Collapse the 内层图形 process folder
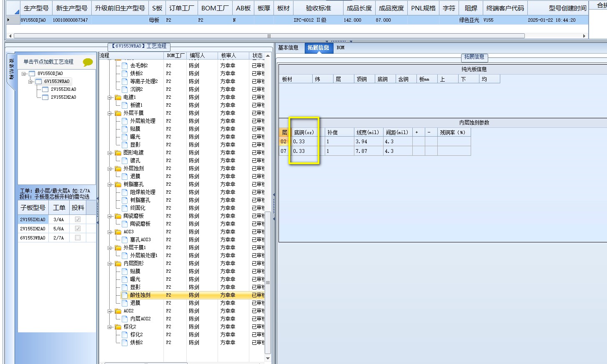607x364 pixels. pyautogui.click(x=110, y=264)
